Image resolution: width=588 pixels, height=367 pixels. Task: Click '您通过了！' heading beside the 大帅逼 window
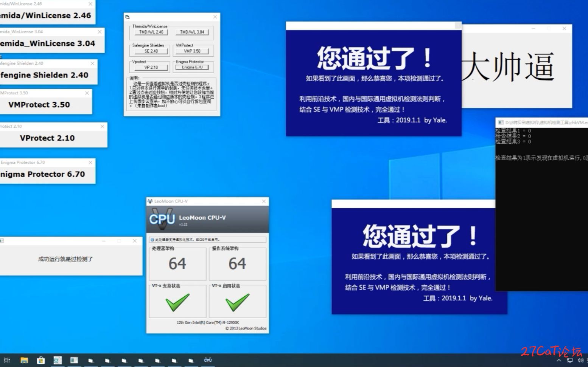(374, 59)
